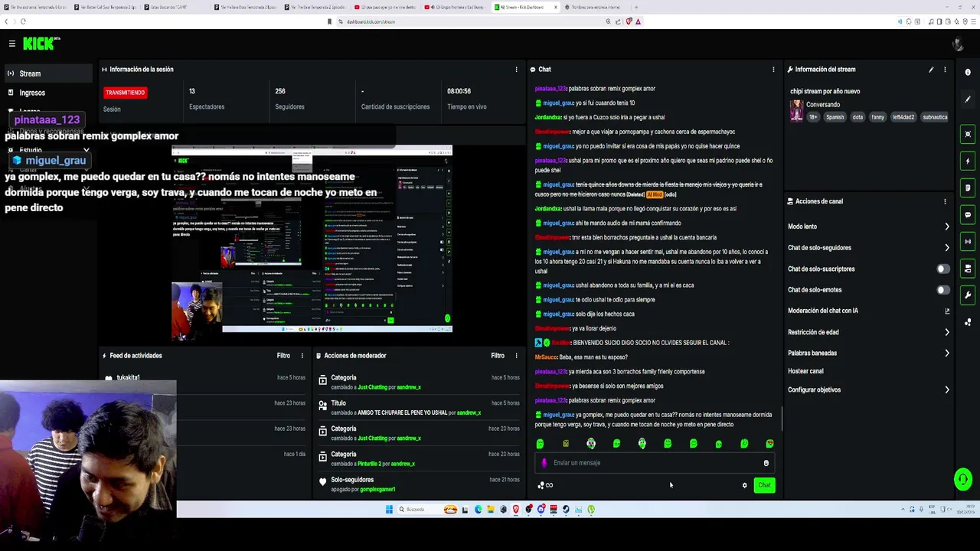
Task: Toggle Chat de solo-emotes switch
Action: (943, 290)
